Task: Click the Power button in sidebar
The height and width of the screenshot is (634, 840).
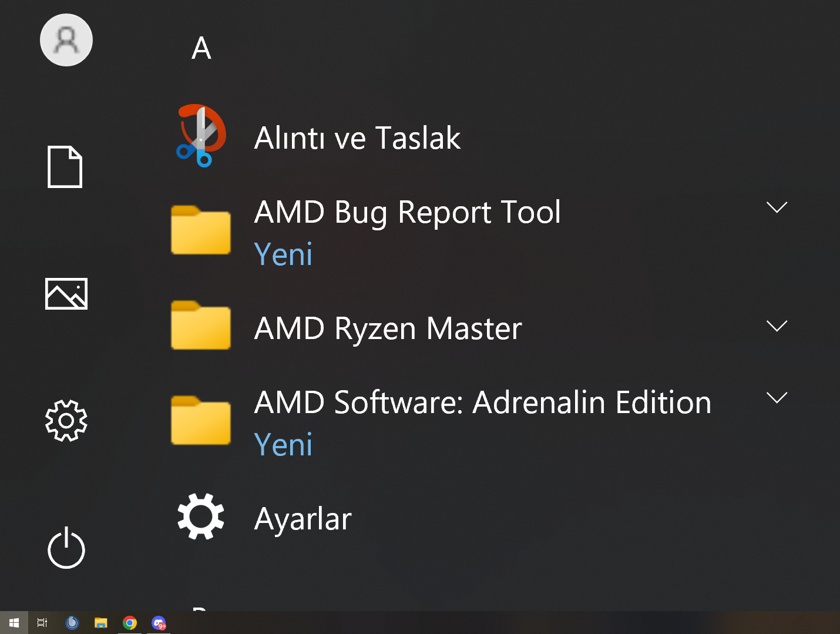Action: coord(66,549)
